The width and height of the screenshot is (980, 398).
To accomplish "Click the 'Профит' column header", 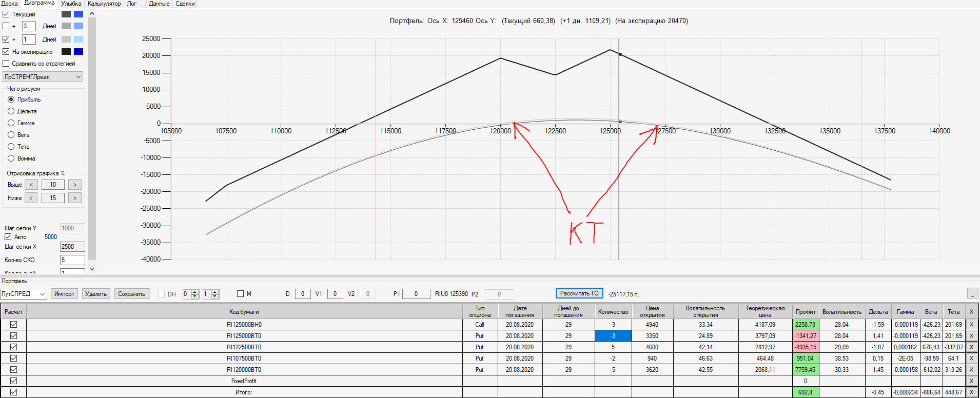I will pos(806,311).
